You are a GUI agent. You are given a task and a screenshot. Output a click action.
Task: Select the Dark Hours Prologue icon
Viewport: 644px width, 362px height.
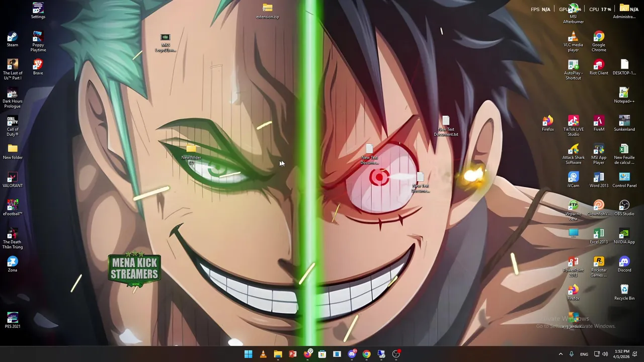coord(13,98)
